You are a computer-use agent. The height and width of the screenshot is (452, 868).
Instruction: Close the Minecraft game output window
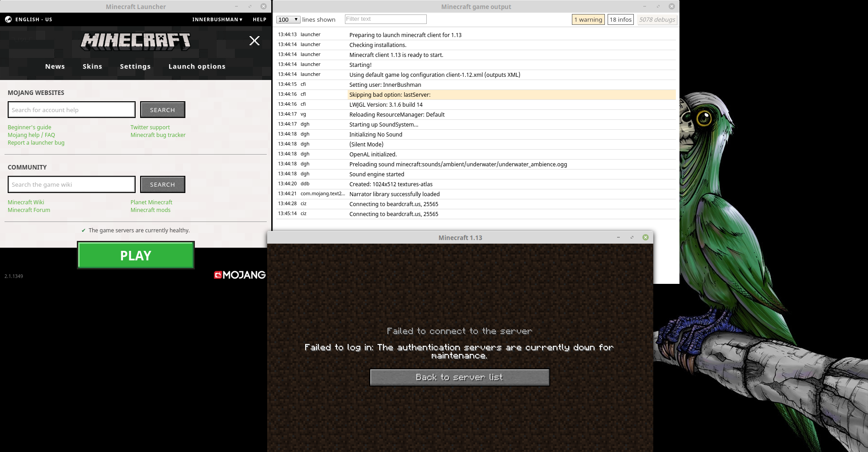tap(671, 6)
